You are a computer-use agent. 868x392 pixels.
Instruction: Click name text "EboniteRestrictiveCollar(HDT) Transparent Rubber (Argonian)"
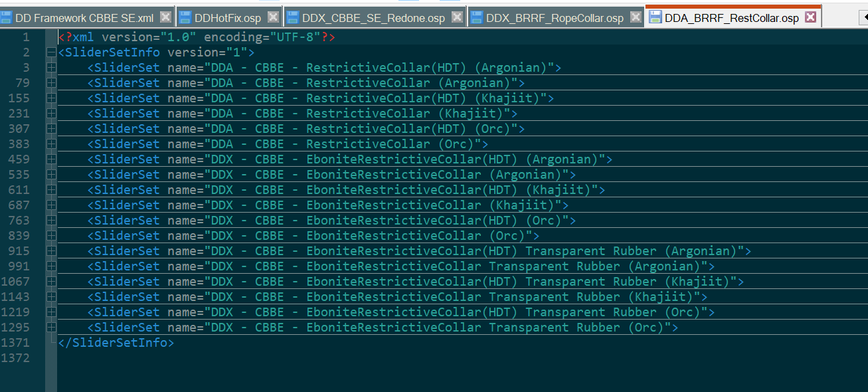pyautogui.click(x=522, y=251)
